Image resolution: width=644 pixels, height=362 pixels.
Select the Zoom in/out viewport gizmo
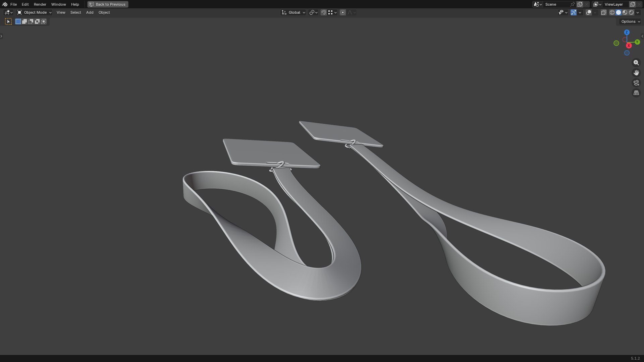pyautogui.click(x=636, y=63)
